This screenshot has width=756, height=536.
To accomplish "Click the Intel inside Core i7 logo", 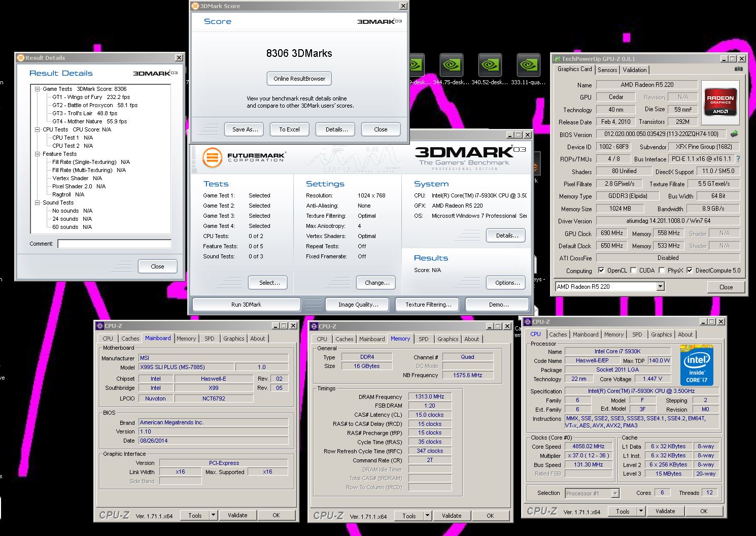I will click(x=697, y=365).
